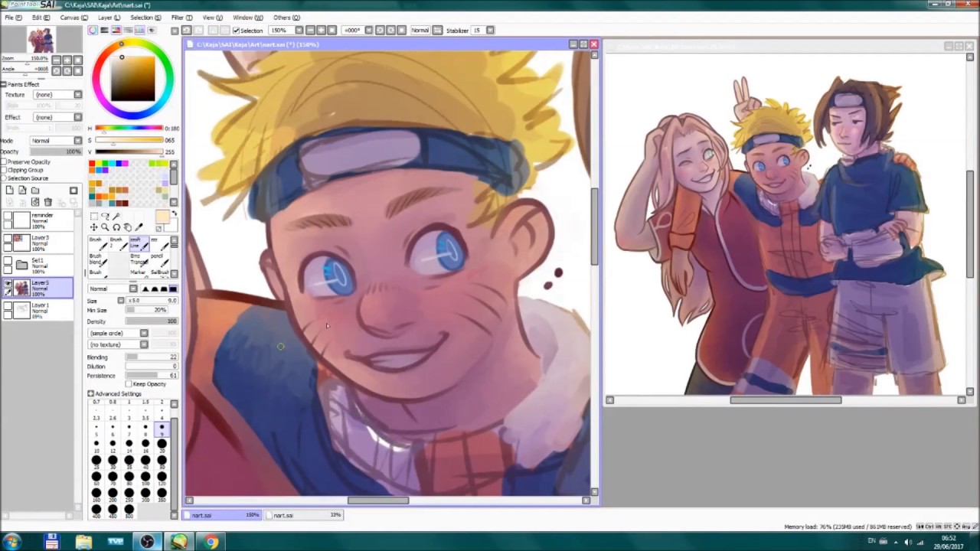
Task: Open the File menu
Action: pyautogui.click(x=13, y=18)
